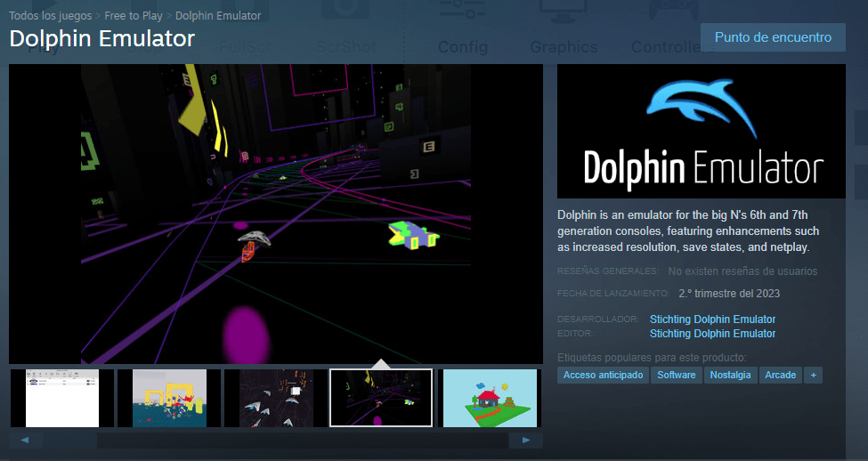Expand more tags with the plus button
The height and width of the screenshot is (461, 868).
point(812,375)
